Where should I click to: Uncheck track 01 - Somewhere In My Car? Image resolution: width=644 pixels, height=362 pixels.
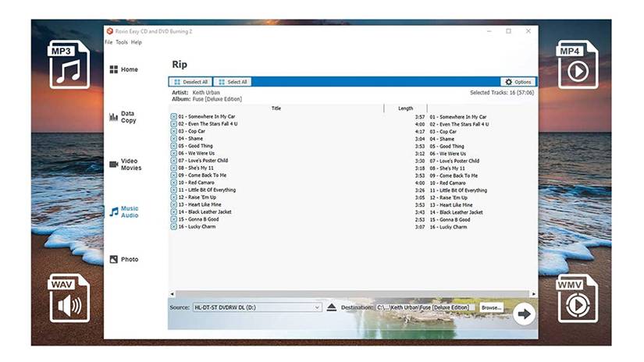173,117
